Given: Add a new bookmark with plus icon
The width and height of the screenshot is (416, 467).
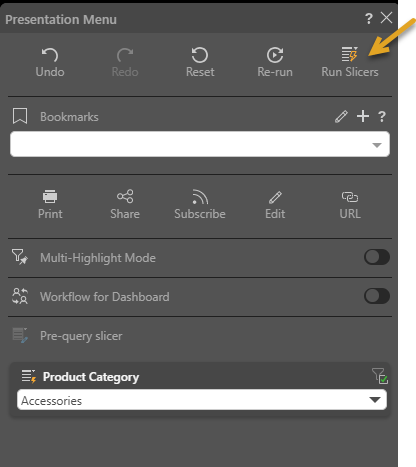Looking at the screenshot, I should [363, 116].
